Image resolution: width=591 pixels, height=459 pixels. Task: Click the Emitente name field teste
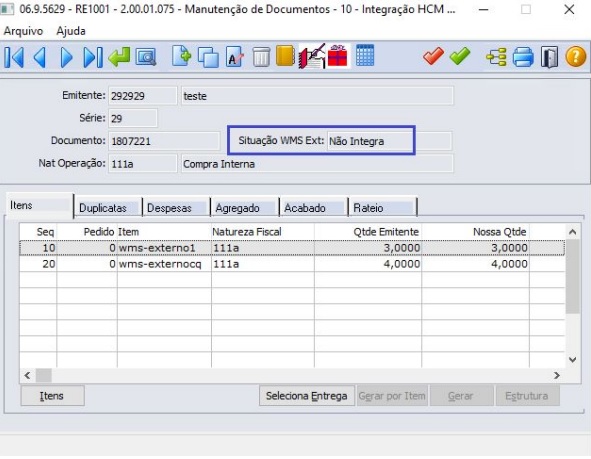tap(317, 96)
